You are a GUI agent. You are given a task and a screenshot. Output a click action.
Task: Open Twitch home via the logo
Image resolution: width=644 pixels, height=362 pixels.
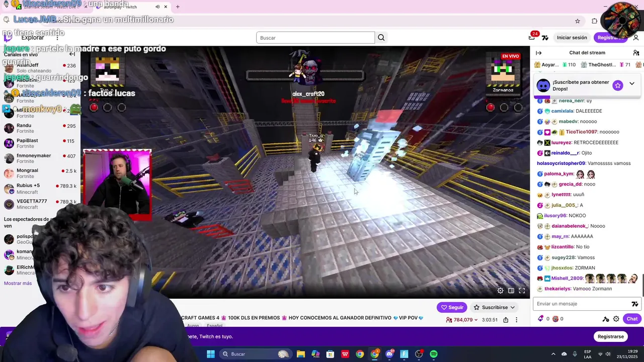tap(8, 38)
